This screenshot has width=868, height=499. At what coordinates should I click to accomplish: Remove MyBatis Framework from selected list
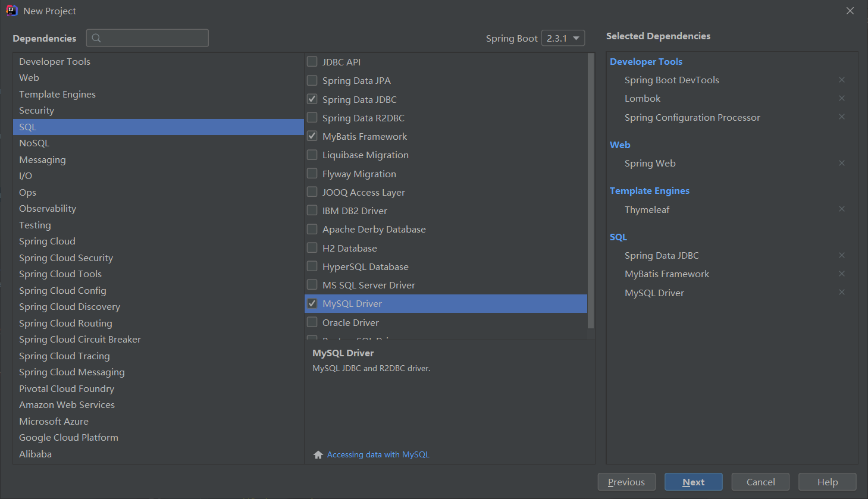(842, 274)
